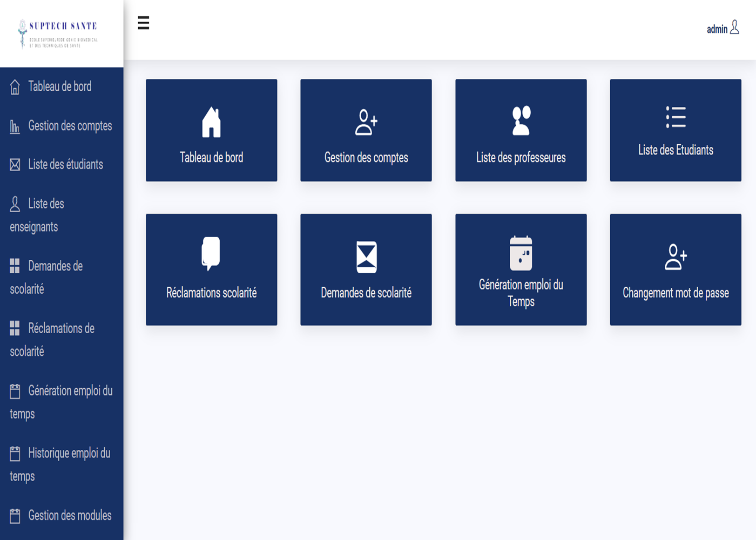Go to Liste des enseignants in sidebar
This screenshot has height=540, width=756.
pos(46,204)
